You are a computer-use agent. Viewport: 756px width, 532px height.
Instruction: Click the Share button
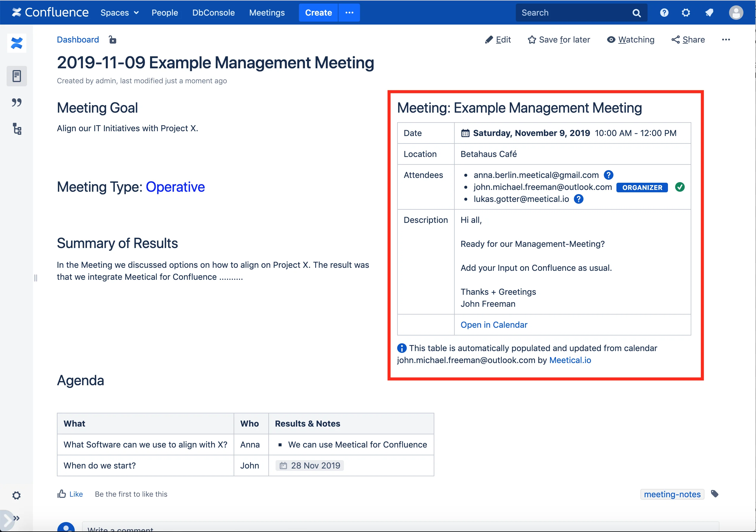click(x=688, y=40)
